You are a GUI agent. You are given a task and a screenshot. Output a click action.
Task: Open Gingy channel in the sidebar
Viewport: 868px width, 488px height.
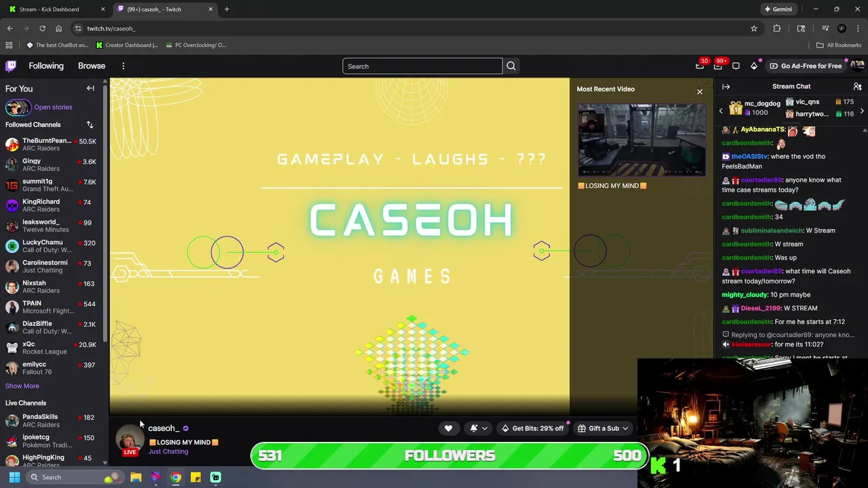pyautogui.click(x=52, y=165)
